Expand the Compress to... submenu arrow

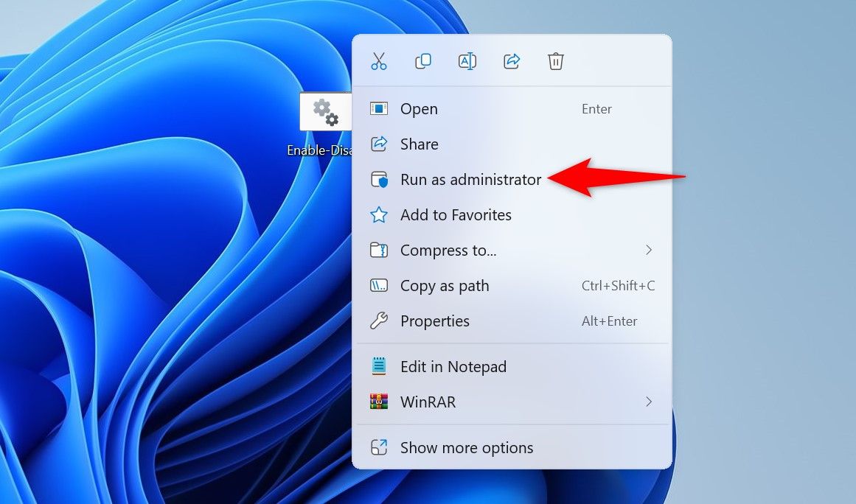(x=649, y=250)
